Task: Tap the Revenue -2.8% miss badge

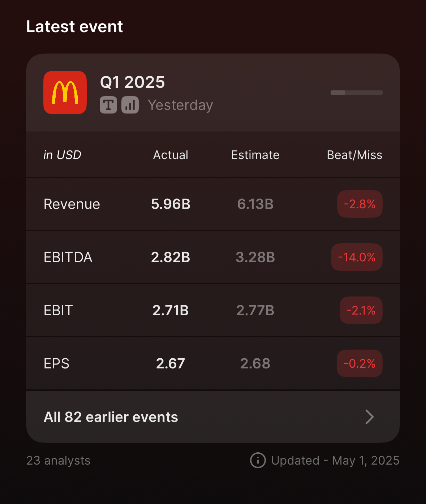Action: point(360,204)
